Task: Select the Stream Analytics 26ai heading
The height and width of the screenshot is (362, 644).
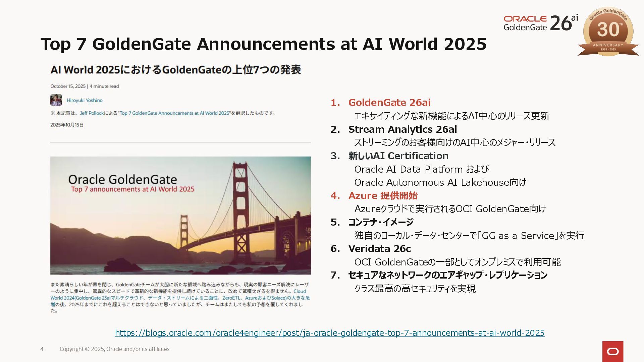Action: (402, 129)
